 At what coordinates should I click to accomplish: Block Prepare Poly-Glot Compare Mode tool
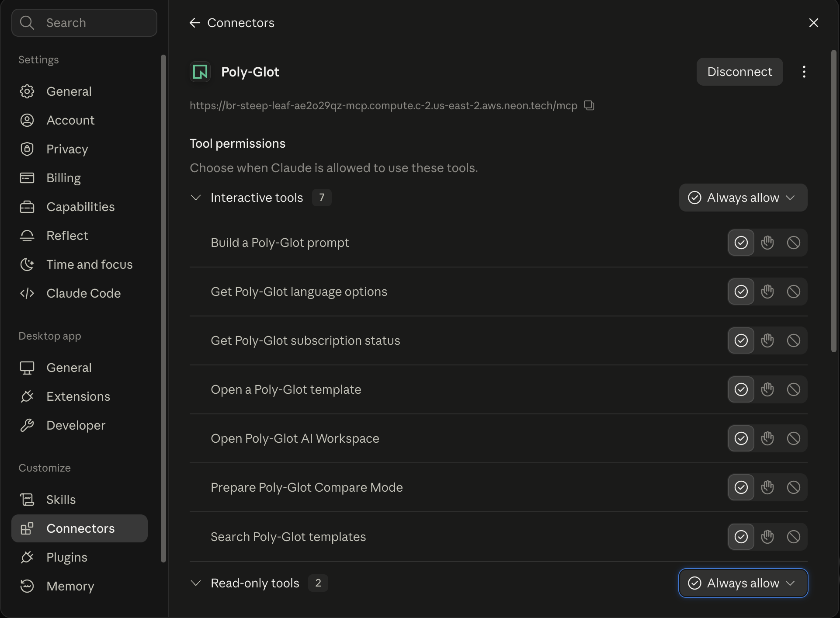pos(794,487)
